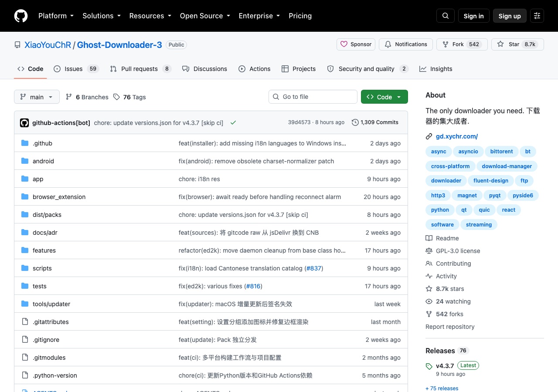View the 24 watching list
Image resolution: width=558 pixels, height=392 pixels.
[448, 301]
